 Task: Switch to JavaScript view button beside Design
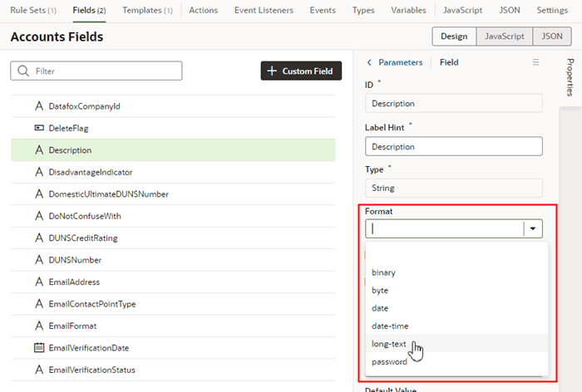(x=504, y=37)
